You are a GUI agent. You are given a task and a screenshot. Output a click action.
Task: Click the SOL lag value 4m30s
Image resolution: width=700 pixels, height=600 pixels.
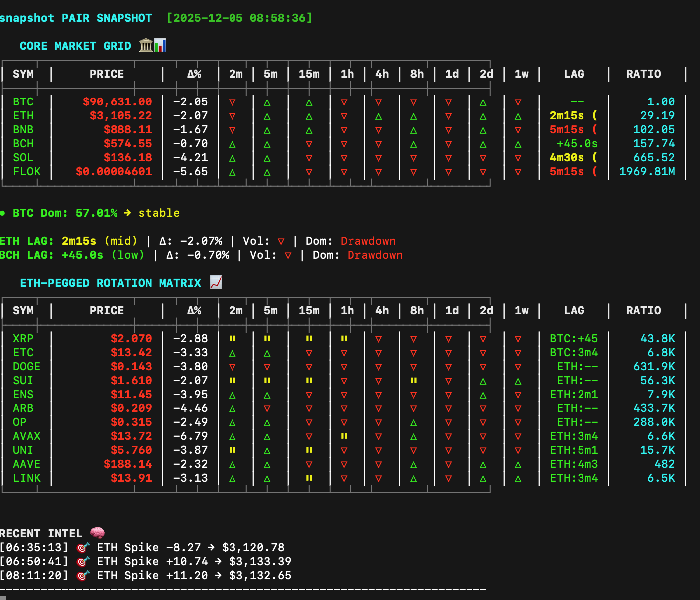coord(567,157)
